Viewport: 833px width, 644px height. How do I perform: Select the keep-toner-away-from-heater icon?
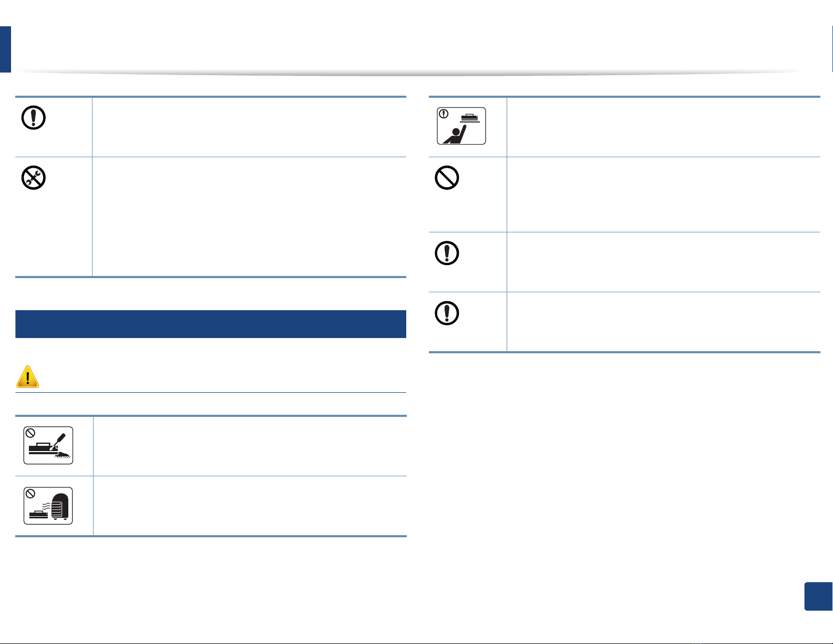click(x=48, y=506)
